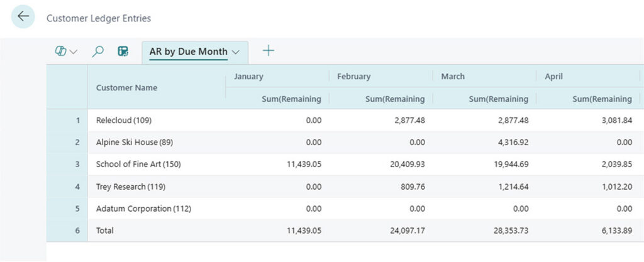The width and height of the screenshot is (644, 262).
Task: Click Total February value 24,097.17
Action: click(408, 231)
